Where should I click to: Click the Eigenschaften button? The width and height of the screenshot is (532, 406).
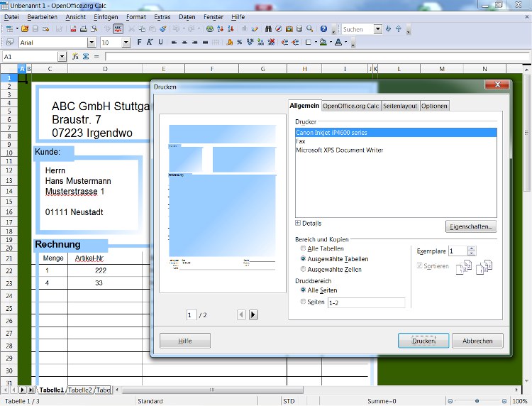tap(470, 226)
